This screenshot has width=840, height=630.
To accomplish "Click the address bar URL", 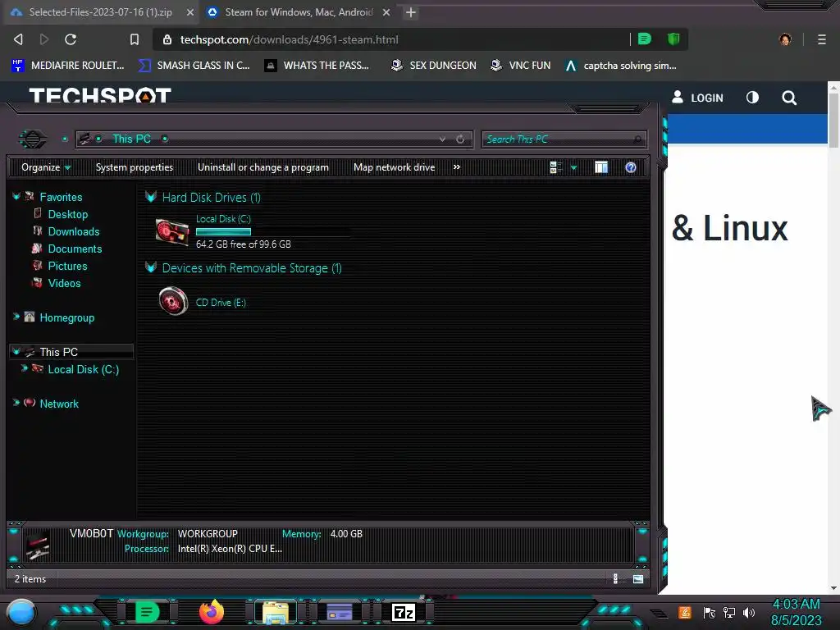I will coord(290,39).
